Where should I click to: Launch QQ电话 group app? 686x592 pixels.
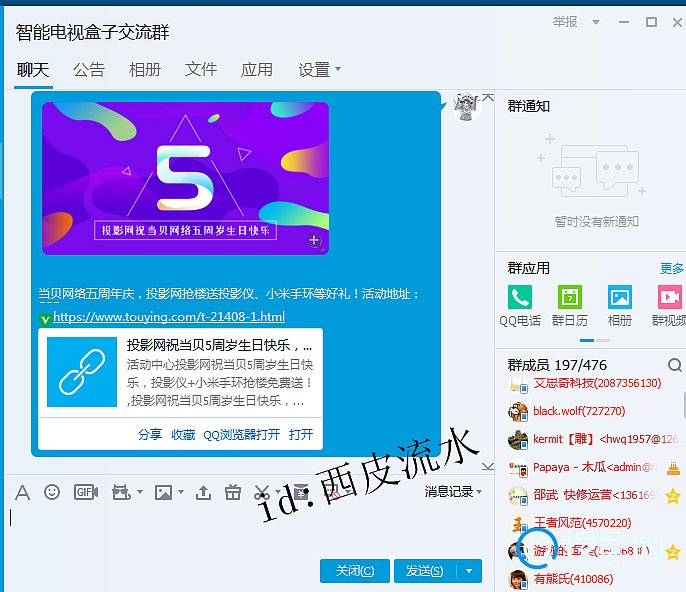[x=520, y=306]
